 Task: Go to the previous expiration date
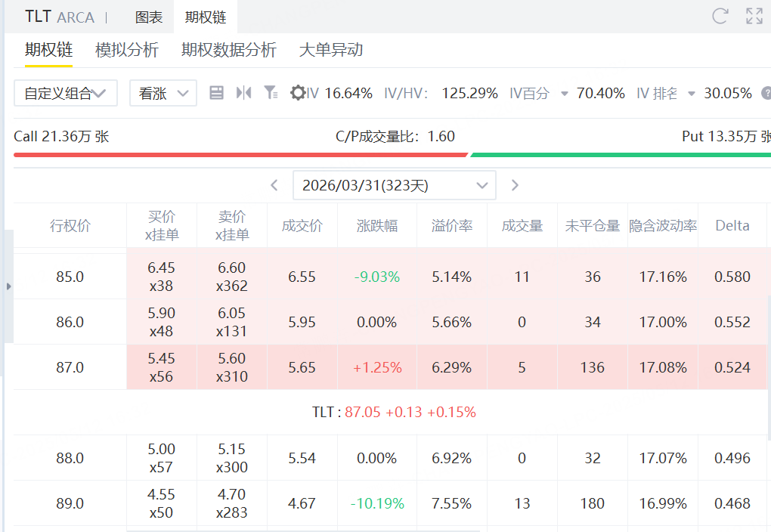coord(274,185)
